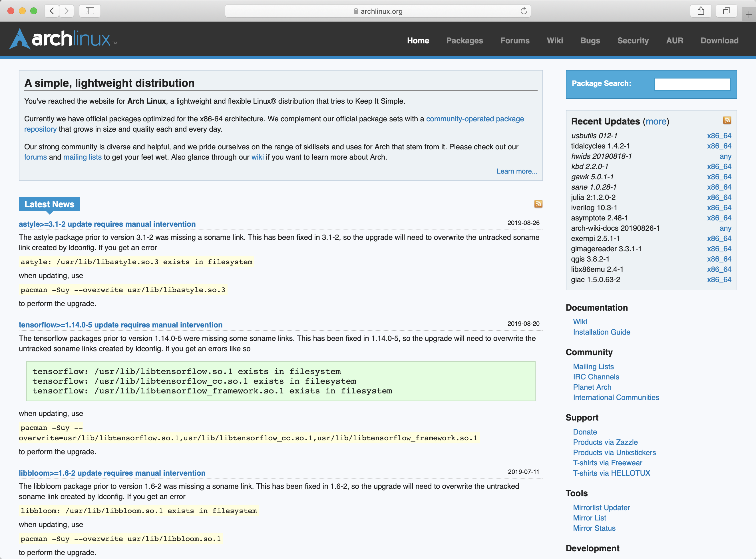Open the AUR navigation item
This screenshot has width=756, height=559.
pyautogui.click(x=674, y=41)
